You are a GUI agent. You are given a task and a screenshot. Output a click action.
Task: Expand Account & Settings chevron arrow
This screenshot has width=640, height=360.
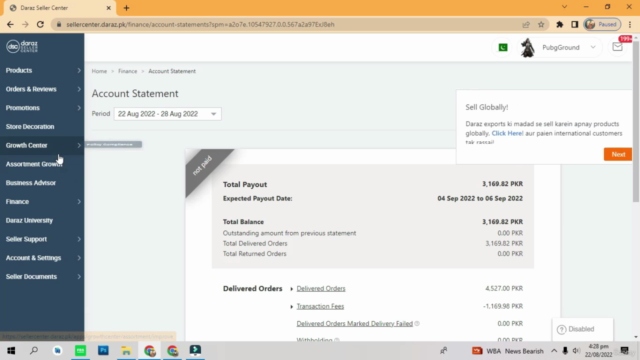pos(79,258)
